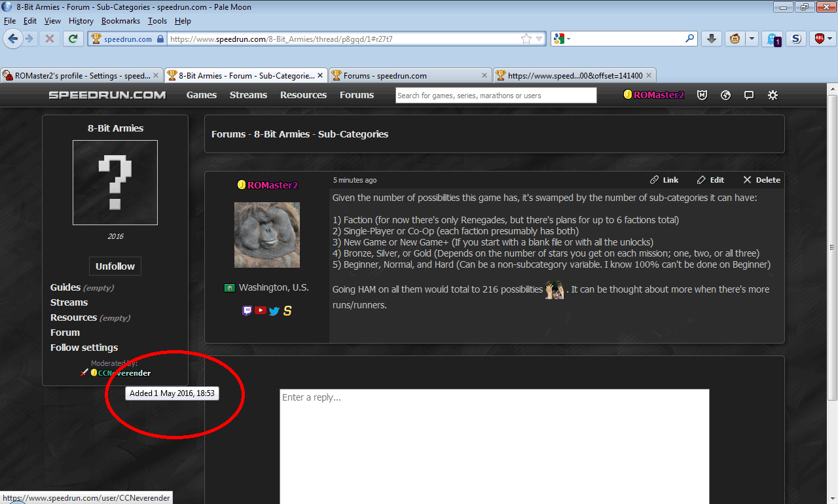Screen dimensions: 838x504
Task: Open the Ghostery ghost extension icon
Action: tap(773, 39)
